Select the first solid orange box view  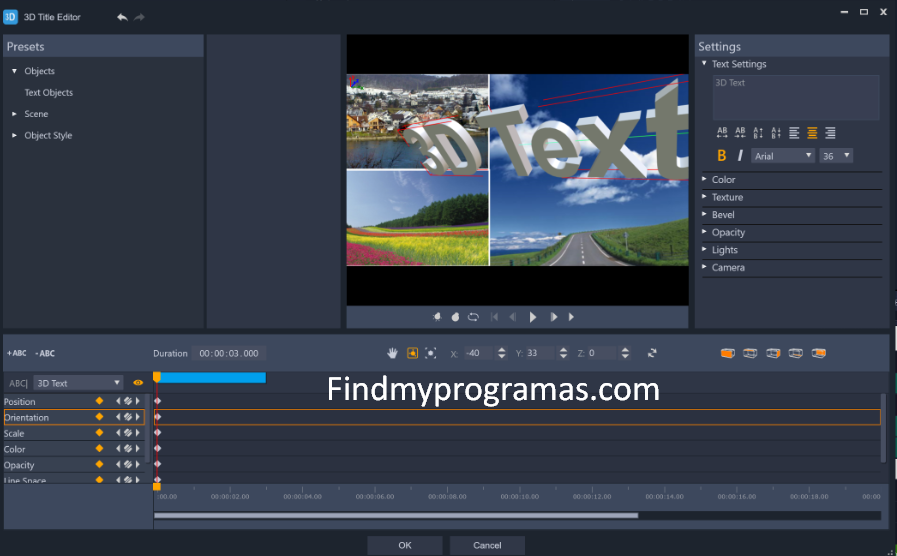728,353
